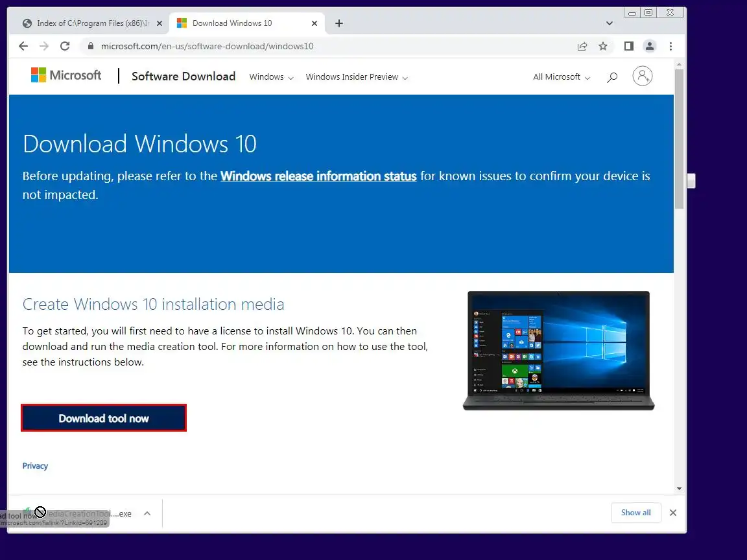Sign in with the account icon
Screen dimensions: 747x560
coord(642,76)
